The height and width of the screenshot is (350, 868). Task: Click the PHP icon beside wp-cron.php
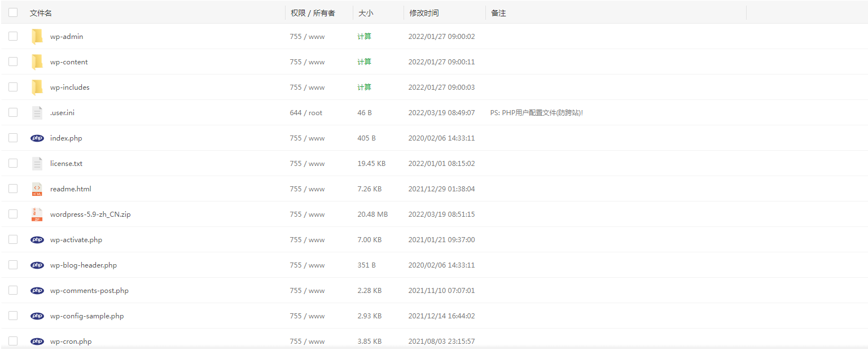(37, 341)
